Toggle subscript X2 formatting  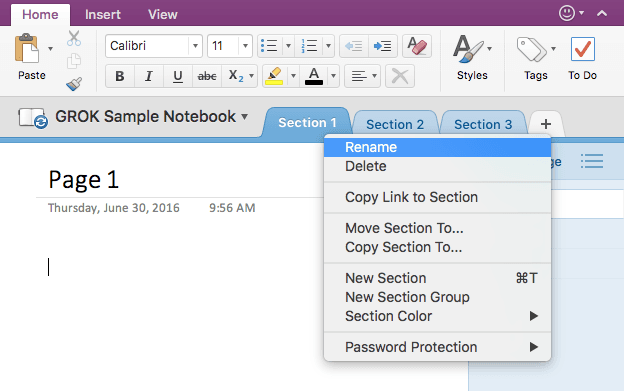(235, 76)
